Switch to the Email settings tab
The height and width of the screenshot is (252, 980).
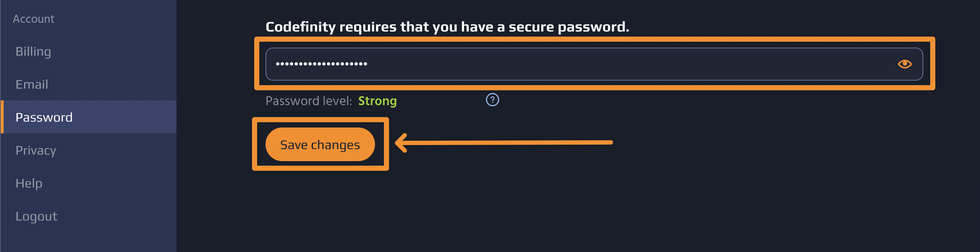tap(32, 84)
